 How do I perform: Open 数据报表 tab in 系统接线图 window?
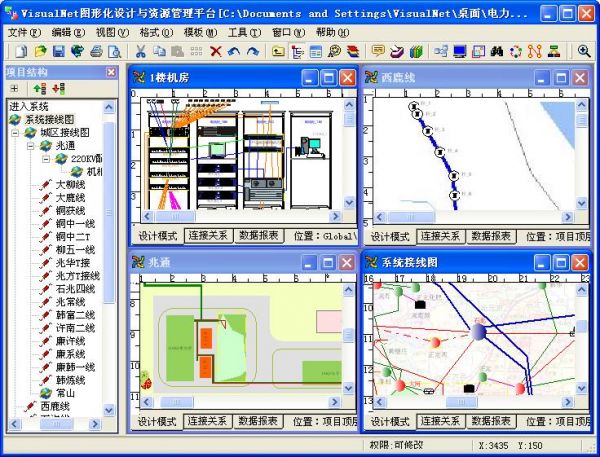pos(491,421)
